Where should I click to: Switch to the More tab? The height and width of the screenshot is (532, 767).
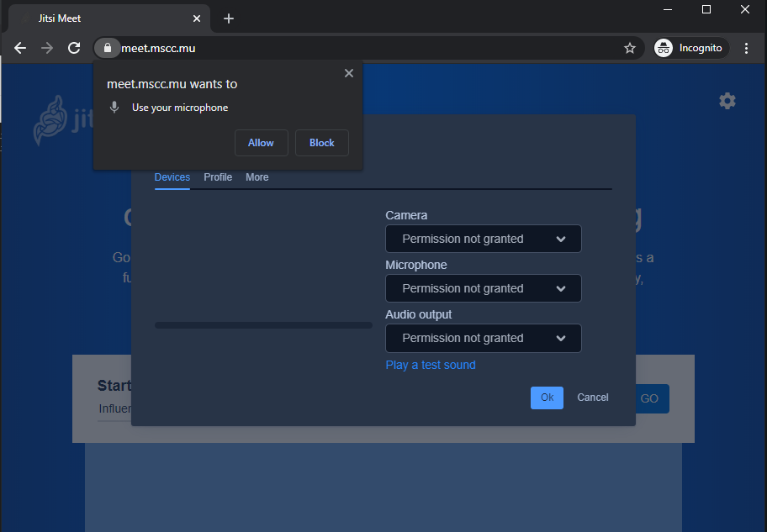tap(257, 177)
